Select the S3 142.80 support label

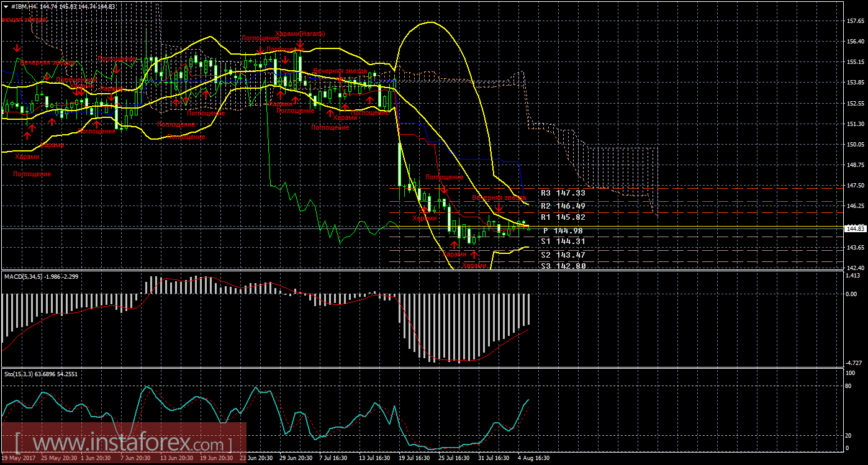coord(563,266)
